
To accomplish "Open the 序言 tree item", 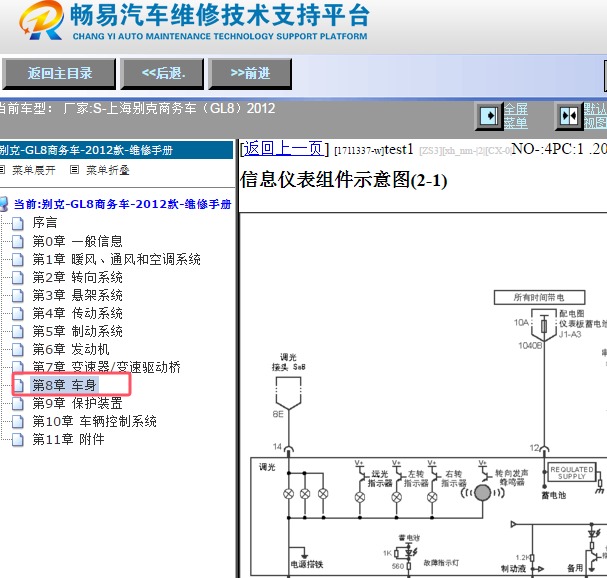I will [45, 223].
